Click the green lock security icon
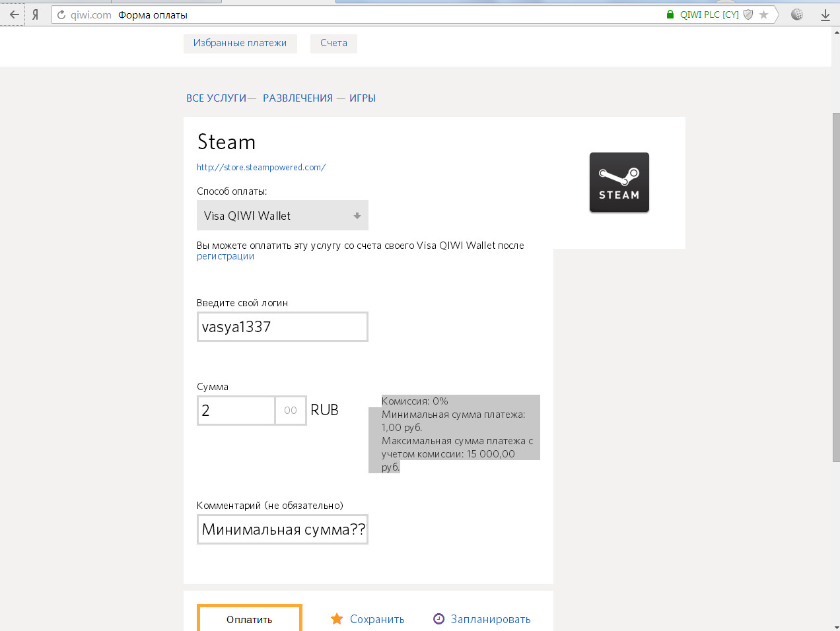840x631 pixels. pyautogui.click(x=670, y=15)
